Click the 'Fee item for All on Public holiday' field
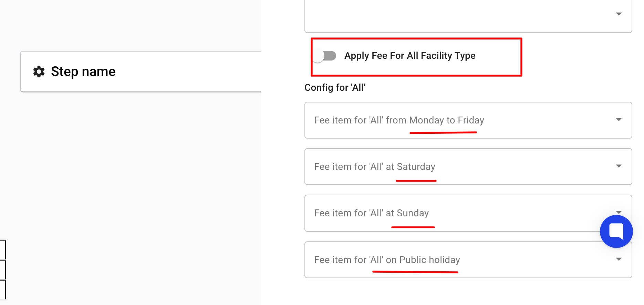 [448, 260]
